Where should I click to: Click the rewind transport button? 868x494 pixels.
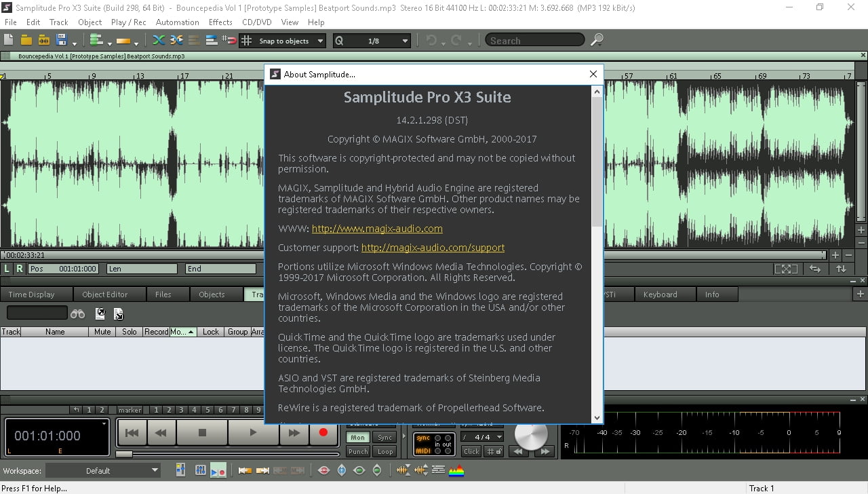pos(161,432)
